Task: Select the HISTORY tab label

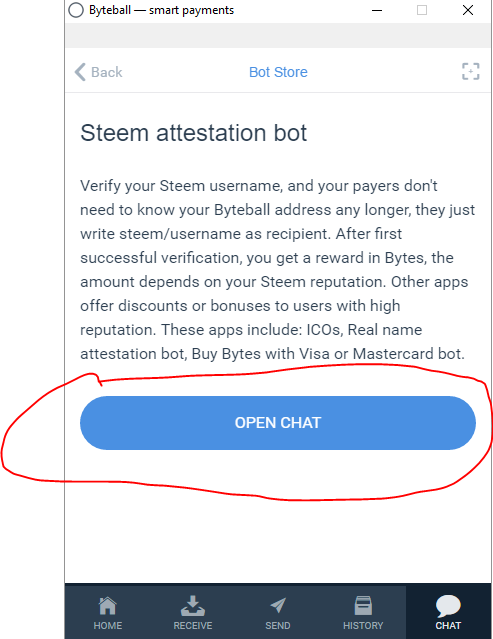Action: (363, 626)
